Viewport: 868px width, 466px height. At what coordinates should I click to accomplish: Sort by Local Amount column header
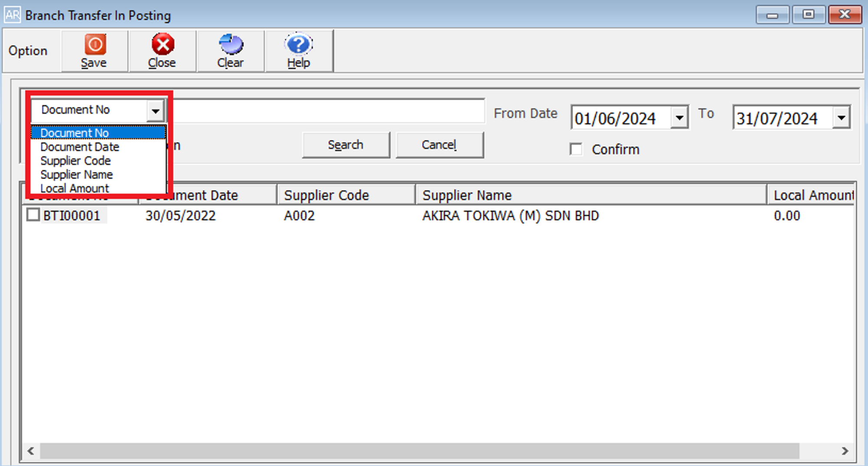[811, 195]
